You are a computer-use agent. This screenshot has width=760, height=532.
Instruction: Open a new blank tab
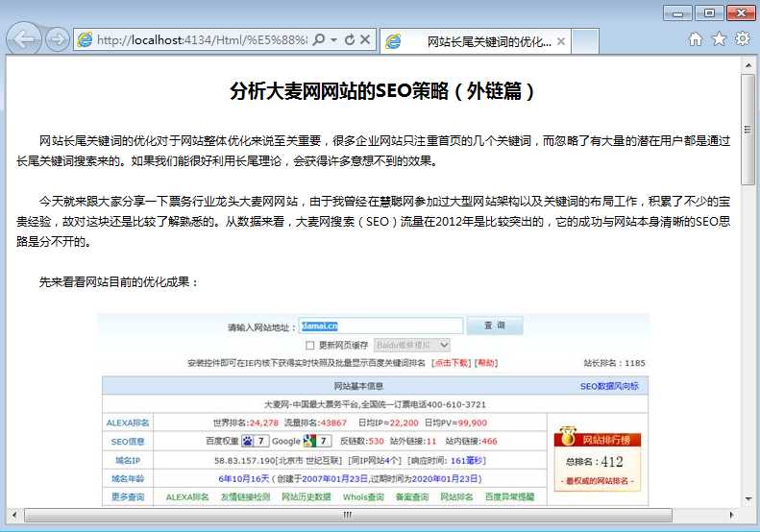[585, 41]
